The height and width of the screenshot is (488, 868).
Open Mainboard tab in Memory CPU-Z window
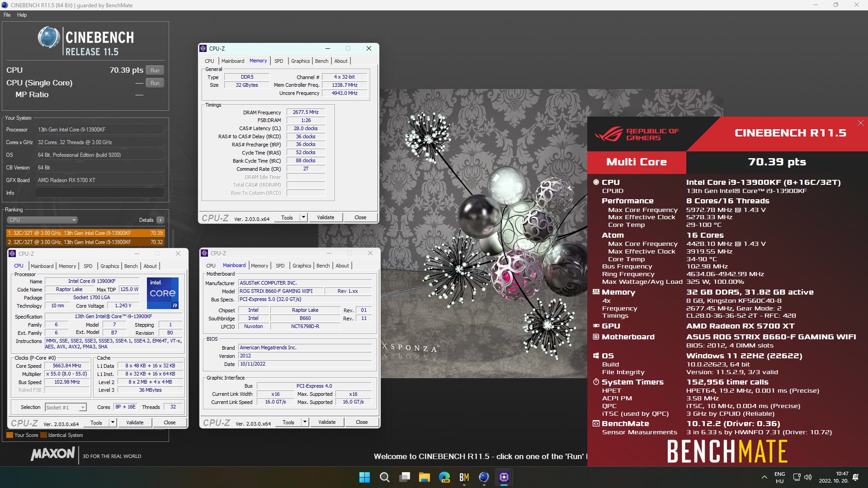point(233,61)
